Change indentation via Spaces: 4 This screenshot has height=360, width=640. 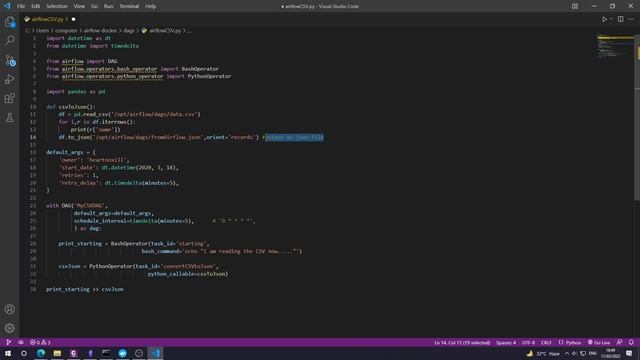[x=506, y=342]
